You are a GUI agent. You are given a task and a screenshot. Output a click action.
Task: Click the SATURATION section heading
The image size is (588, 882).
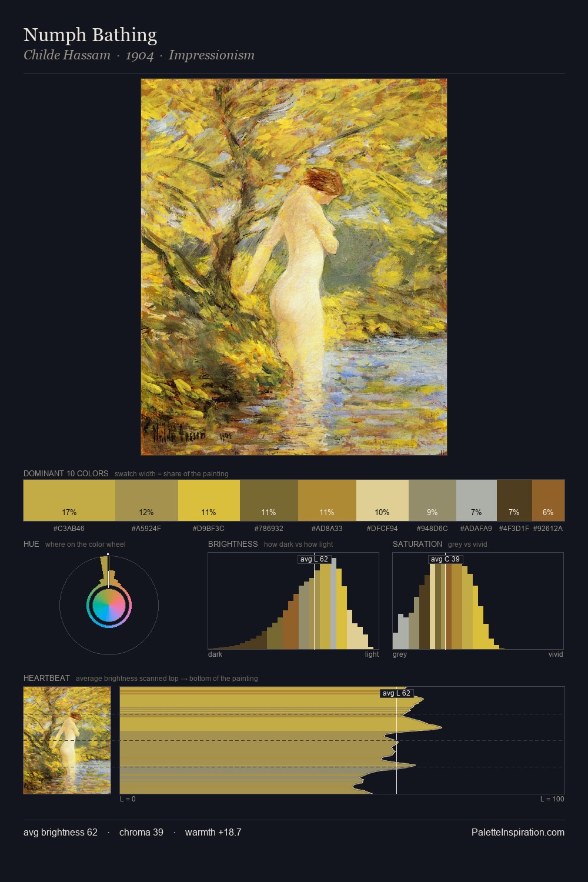tap(417, 544)
